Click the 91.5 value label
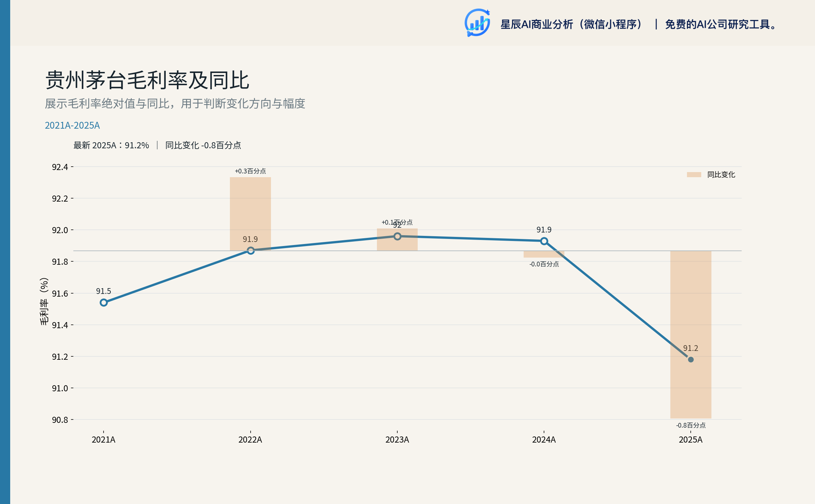 [x=104, y=291]
